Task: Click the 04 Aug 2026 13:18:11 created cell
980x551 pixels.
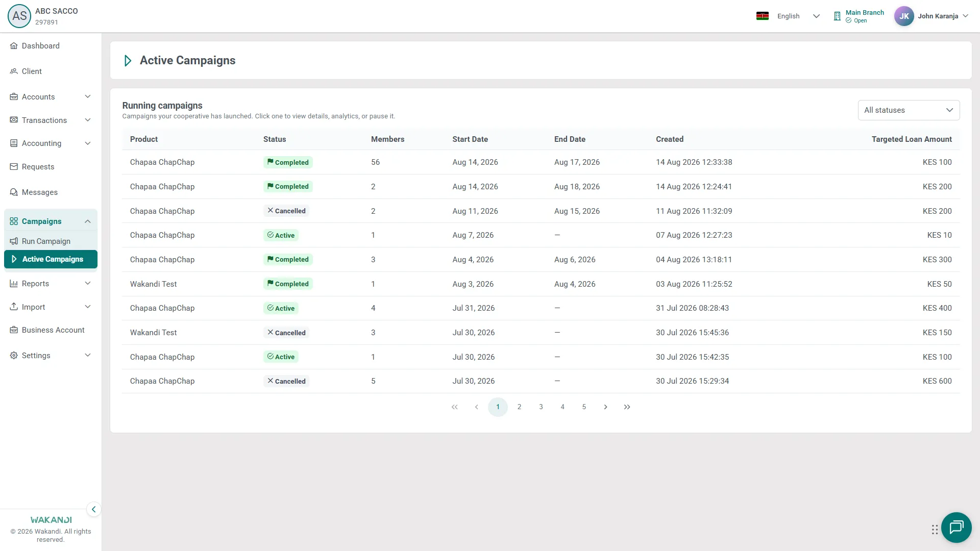Action: click(694, 260)
